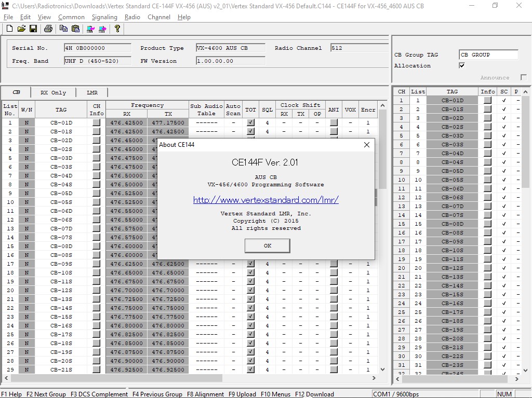532x398 pixels.
Task: Click the Copy toolbar icon
Action: click(x=63, y=29)
